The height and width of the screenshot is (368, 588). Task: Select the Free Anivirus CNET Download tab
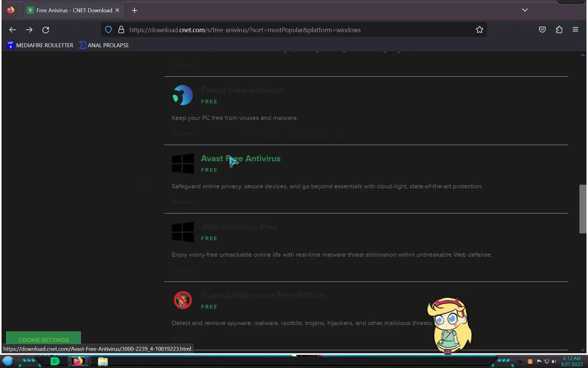[73, 10]
